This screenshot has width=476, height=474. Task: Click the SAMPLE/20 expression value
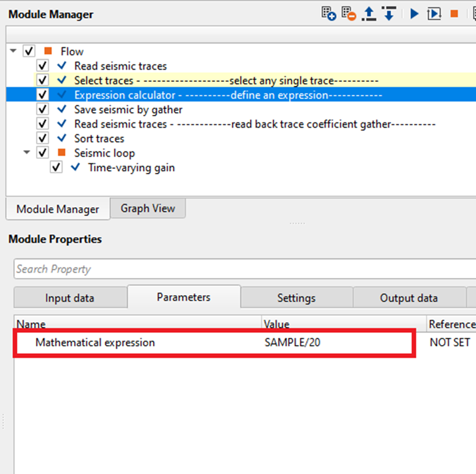coord(292,343)
